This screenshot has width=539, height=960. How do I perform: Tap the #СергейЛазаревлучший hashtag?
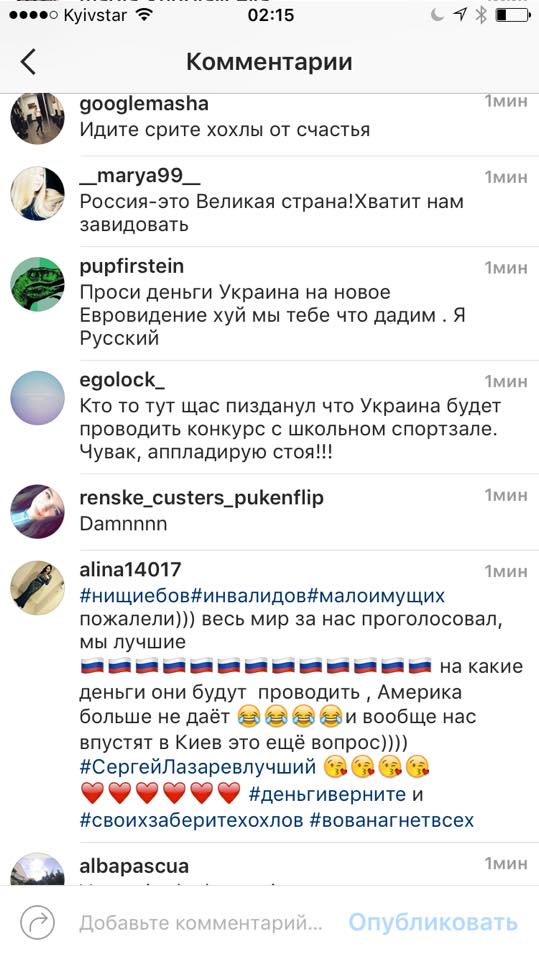click(198, 767)
